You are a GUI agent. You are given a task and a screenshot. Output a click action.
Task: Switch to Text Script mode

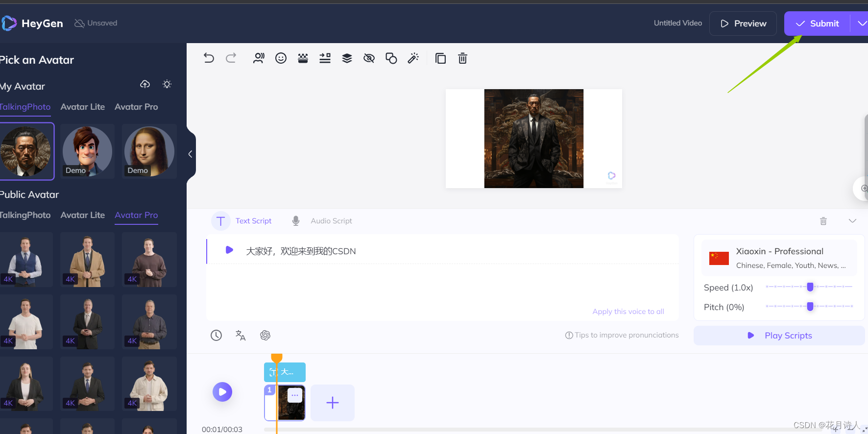click(x=241, y=221)
